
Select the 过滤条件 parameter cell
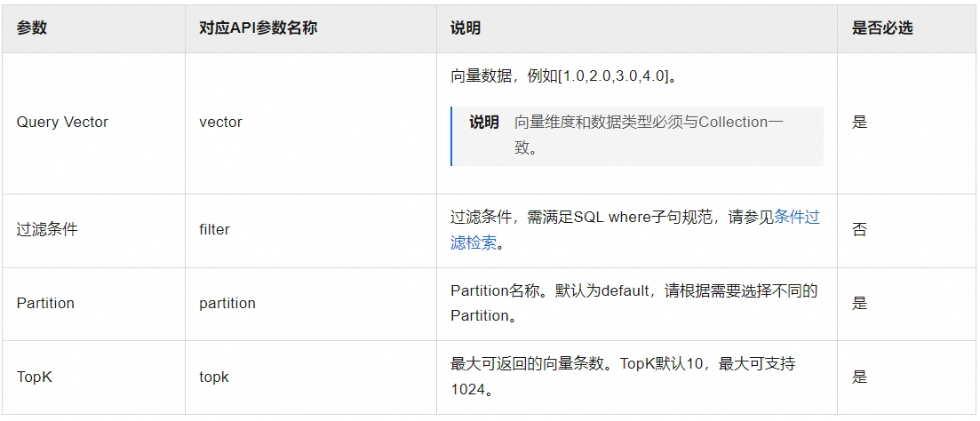coord(47,229)
